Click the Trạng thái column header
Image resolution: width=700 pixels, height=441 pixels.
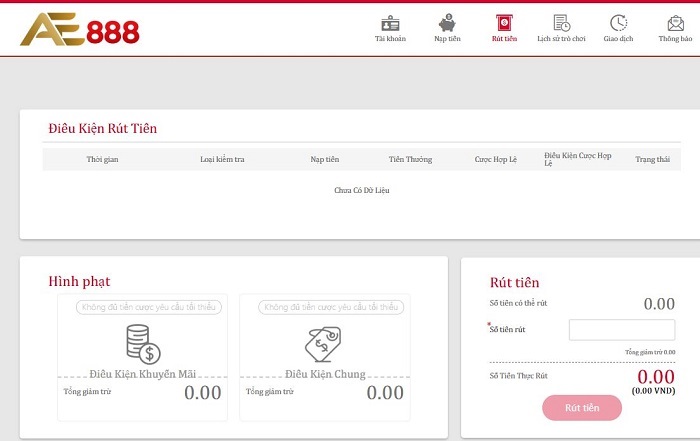point(651,160)
